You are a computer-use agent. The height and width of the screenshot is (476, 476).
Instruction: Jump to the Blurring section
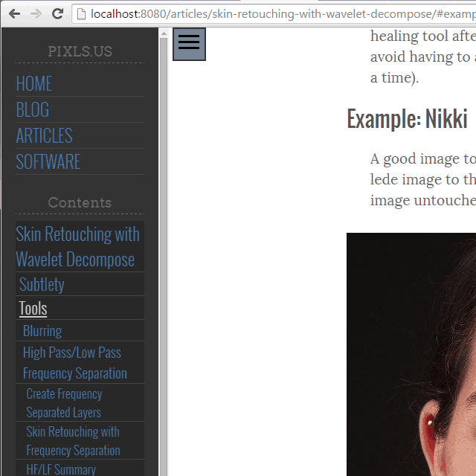(x=42, y=331)
